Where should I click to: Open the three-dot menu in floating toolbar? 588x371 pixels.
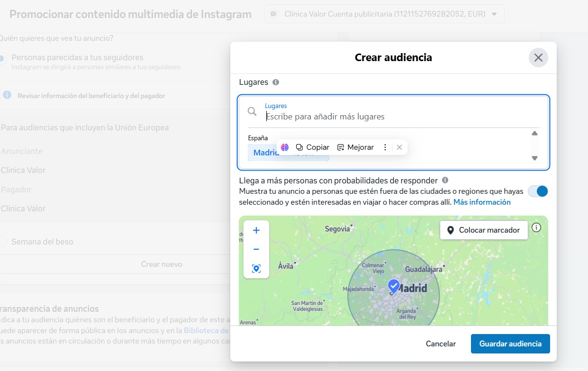(x=385, y=147)
